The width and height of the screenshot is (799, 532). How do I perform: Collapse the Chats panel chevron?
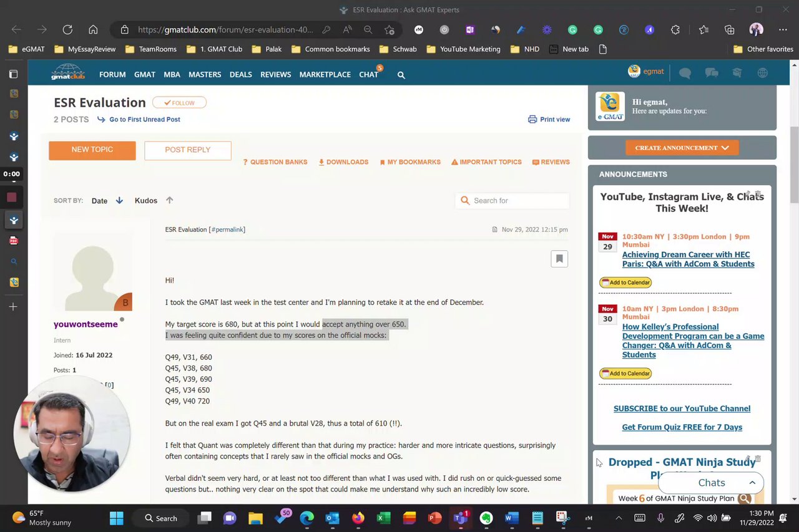point(752,483)
